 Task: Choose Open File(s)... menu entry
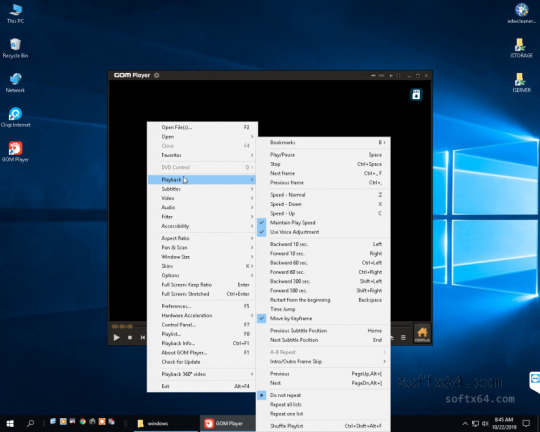(202, 127)
